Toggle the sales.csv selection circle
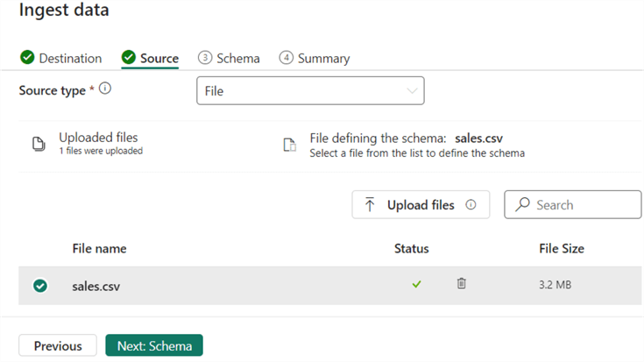Screen dimensions: 644x362 [x=39, y=286]
